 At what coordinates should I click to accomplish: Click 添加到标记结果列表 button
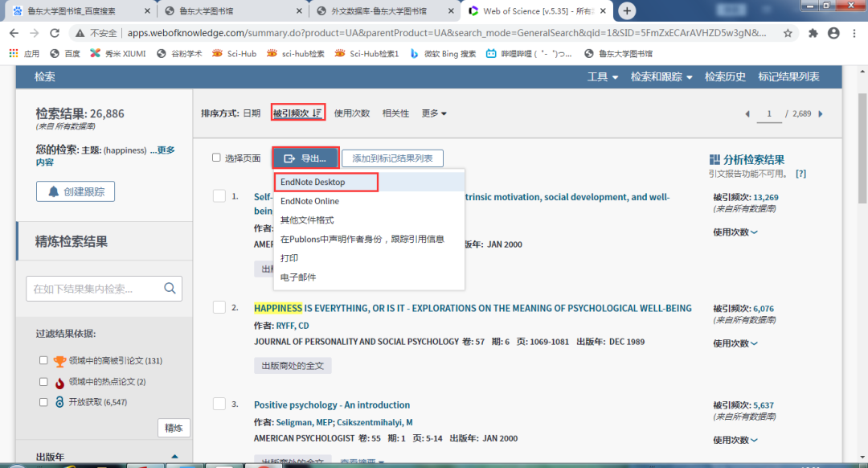click(392, 158)
